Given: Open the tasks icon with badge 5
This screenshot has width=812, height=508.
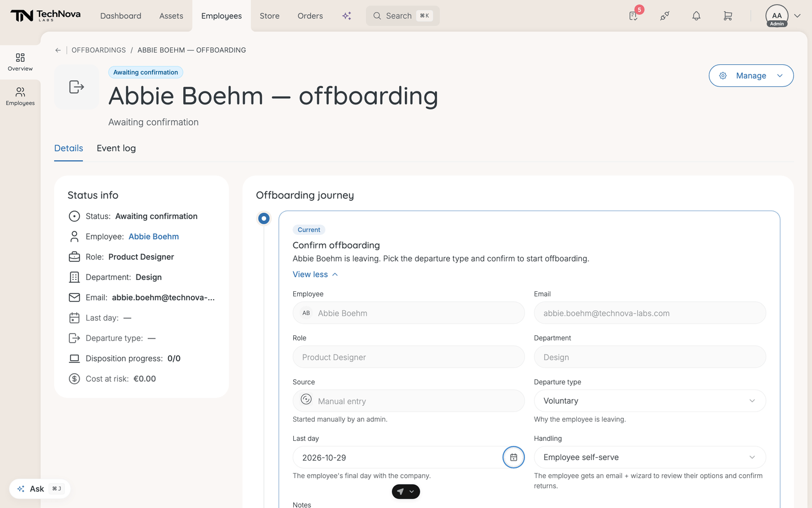Looking at the screenshot, I should (634, 16).
